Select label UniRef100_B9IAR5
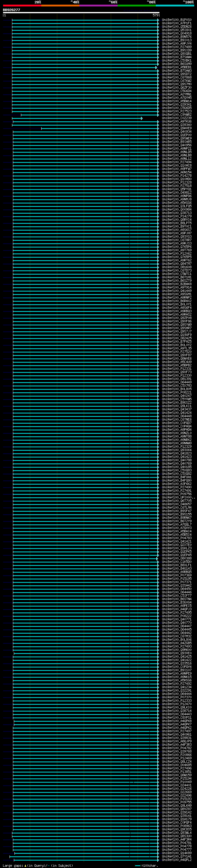The width and height of the screenshot is (197, 868). point(176,142)
